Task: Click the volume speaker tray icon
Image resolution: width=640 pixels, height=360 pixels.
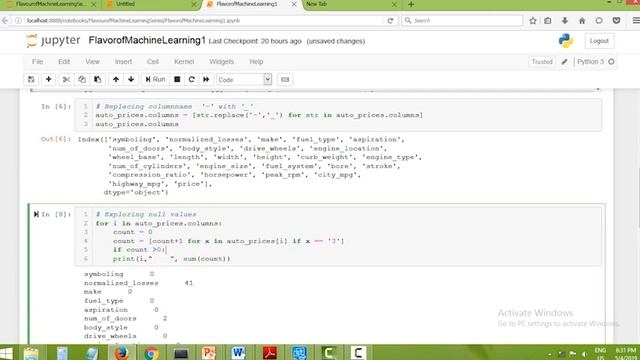Action: [585, 354]
